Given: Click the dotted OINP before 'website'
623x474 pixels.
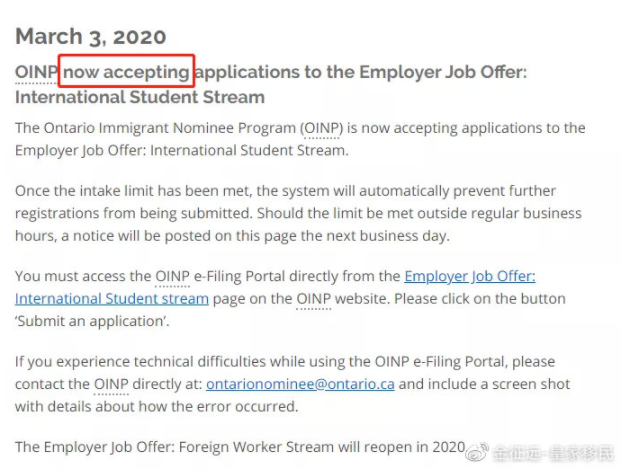Looking at the screenshot, I should [x=314, y=299].
